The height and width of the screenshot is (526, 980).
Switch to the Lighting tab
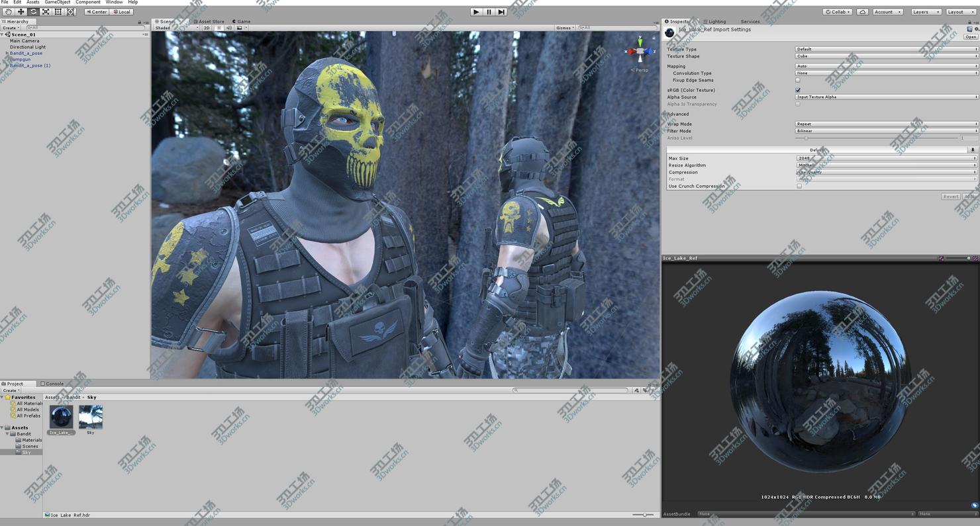click(x=715, y=22)
